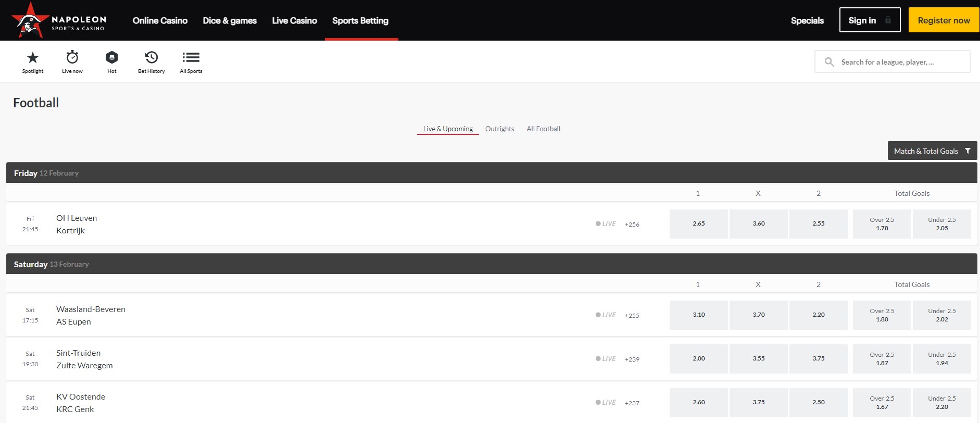This screenshot has width=980, height=423.
Task: Bet on AS Eupen win at 2.20
Action: tap(818, 315)
